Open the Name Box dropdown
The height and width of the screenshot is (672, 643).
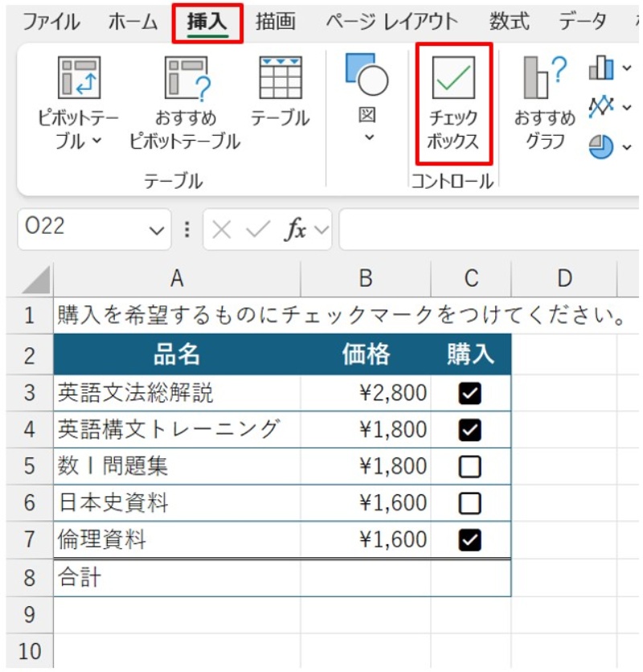pyautogui.click(x=154, y=230)
